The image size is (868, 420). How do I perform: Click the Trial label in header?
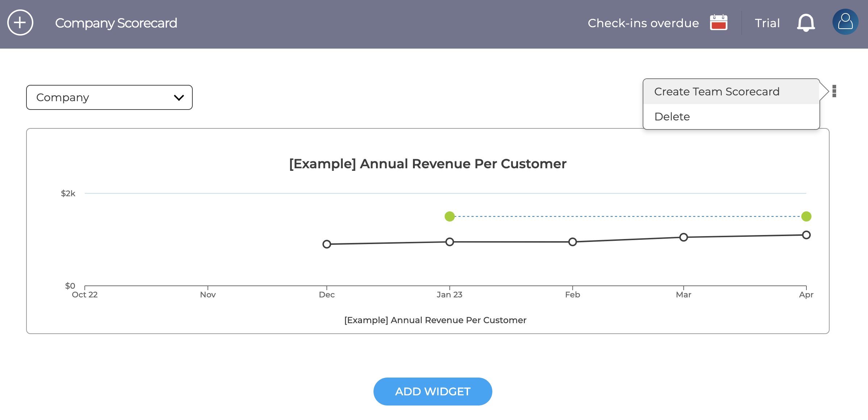(767, 23)
